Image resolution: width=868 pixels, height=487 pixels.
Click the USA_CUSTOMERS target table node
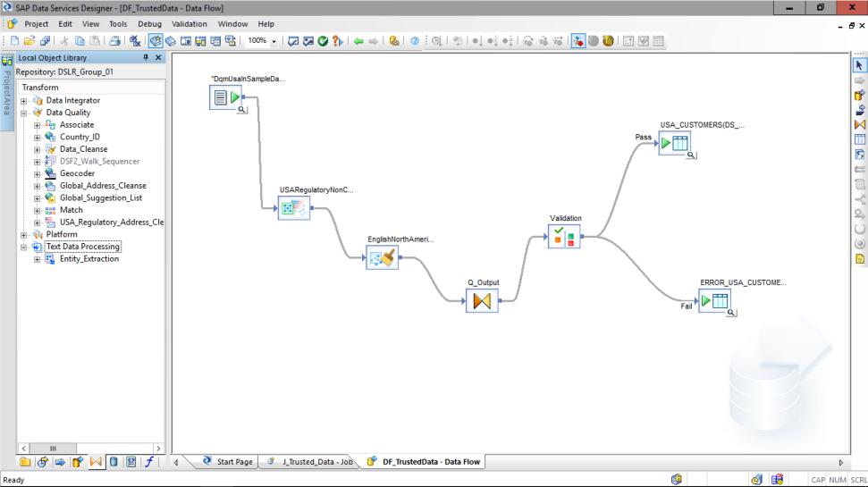coord(674,143)
